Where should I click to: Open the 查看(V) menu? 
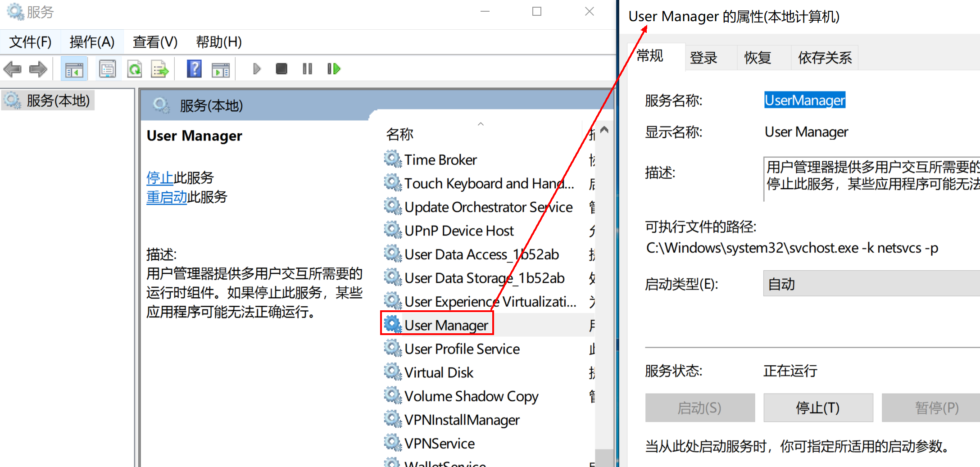tap(155, 42)
